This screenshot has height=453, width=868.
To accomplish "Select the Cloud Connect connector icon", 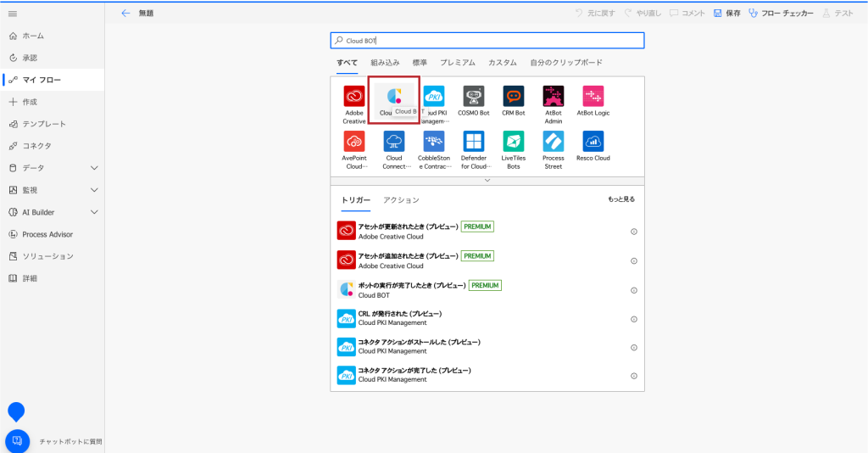I will coord(394,142).
